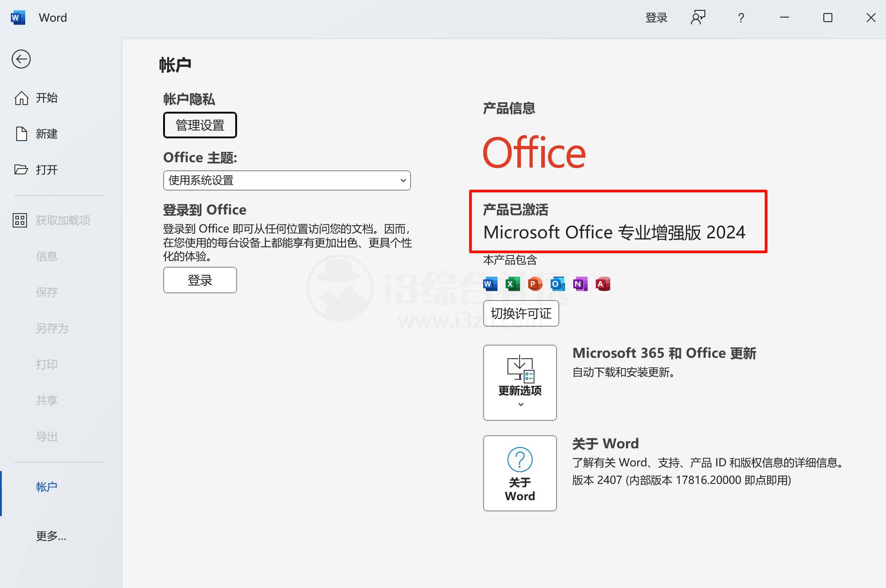Click the help question mark icon
Viewport: 886px width, 588px height.
point(741,18)
